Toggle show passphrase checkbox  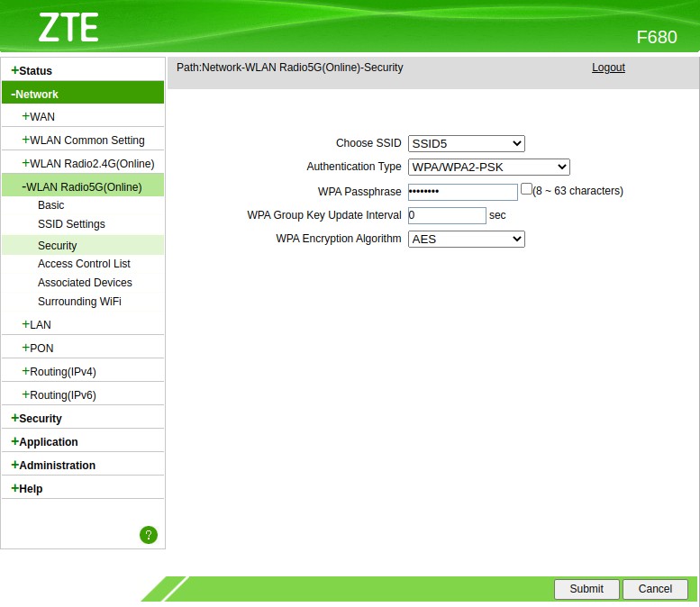[x=526, y=189]
